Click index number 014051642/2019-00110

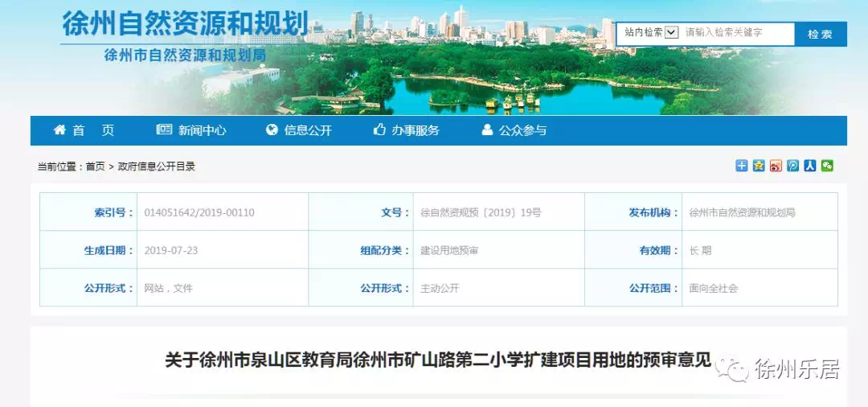(x=199, y=212)
